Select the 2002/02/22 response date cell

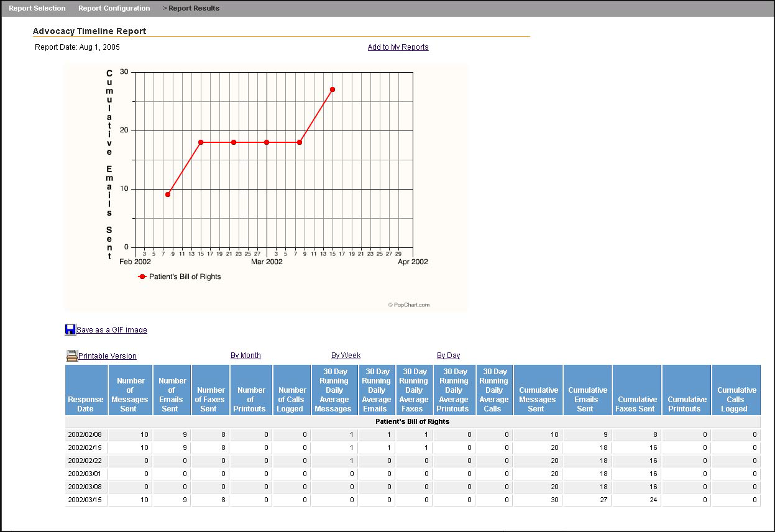click(86, 461)
